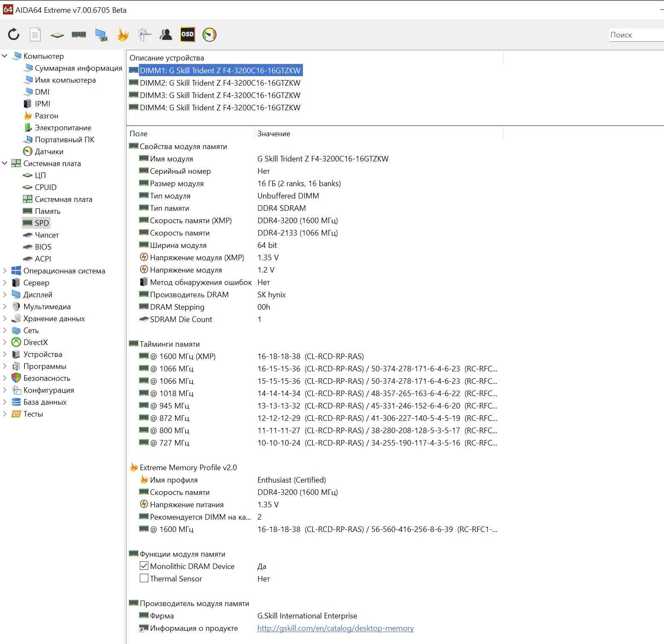Viewport: 664px width, 644px height.
Task: Open Электропитание tree item
Action: [x=63, y=127]
